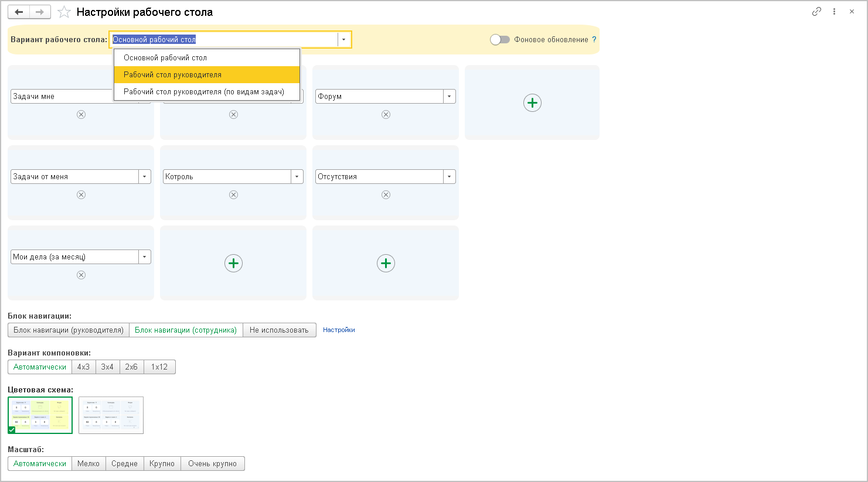Remove the Отсутствия widget block
The image size is (868, 482).
386,195
